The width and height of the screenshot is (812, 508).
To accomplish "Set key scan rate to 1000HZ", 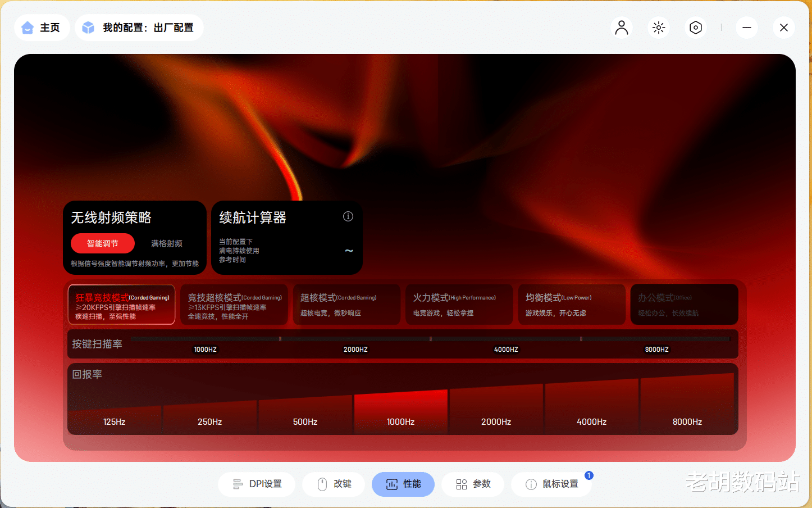I will (206, 350).
